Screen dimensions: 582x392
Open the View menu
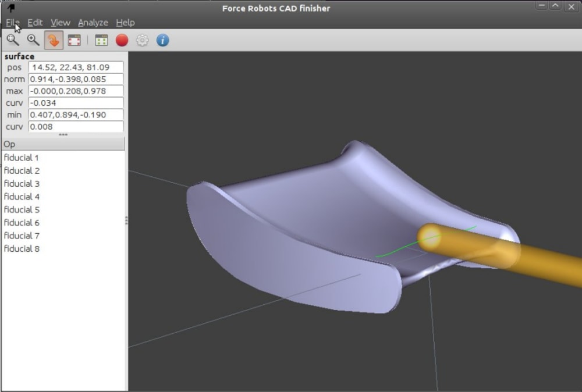click(x=61, y=23)
